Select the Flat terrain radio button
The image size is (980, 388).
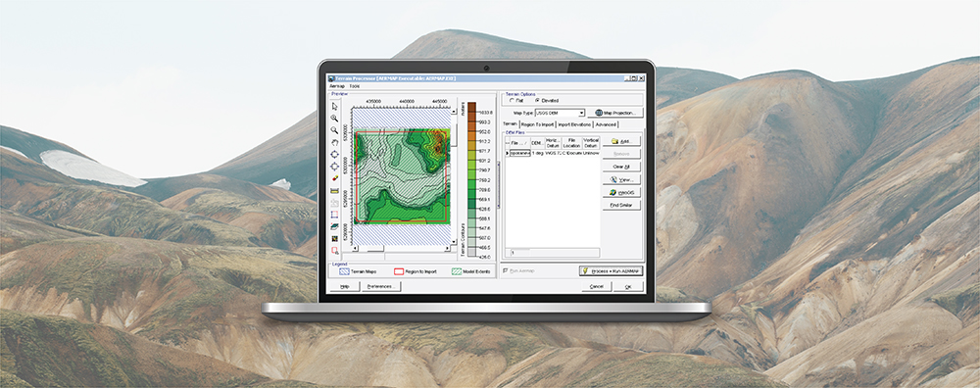coord(513,100)
